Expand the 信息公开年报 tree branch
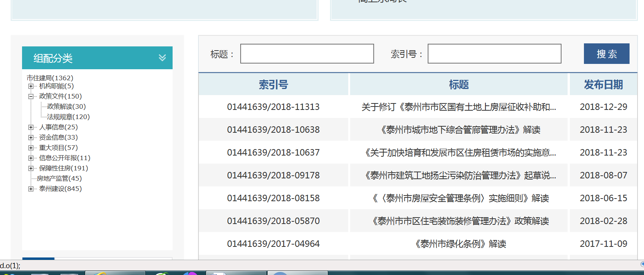 [31, 158]
